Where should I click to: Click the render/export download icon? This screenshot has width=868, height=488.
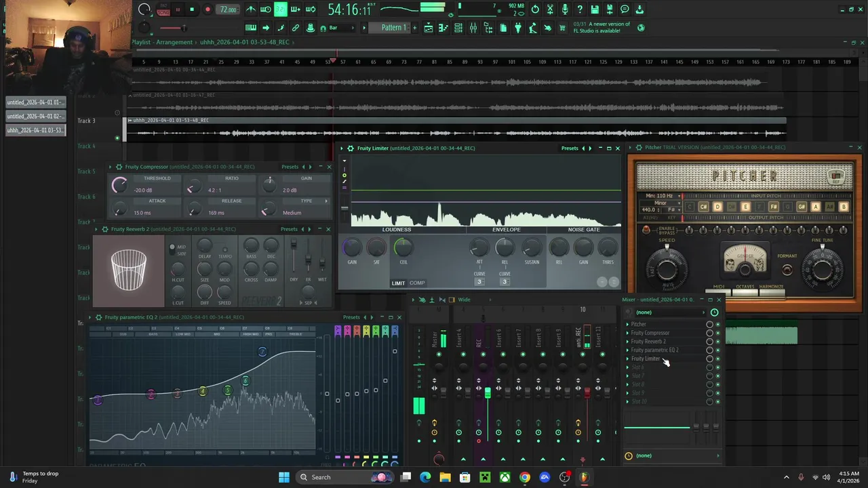[639, 9]
